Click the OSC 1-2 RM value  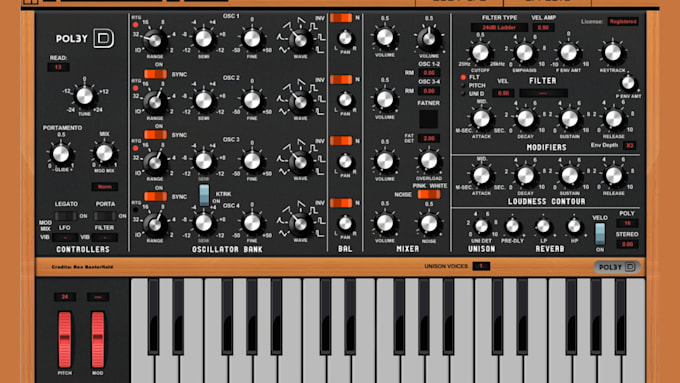click(x=429, y=73)
